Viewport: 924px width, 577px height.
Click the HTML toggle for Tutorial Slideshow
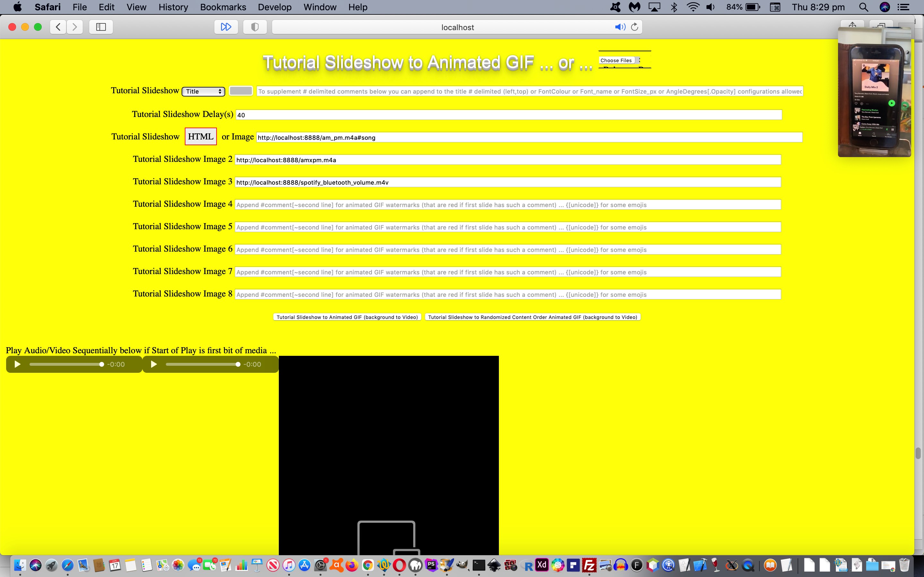click(200, 136)
